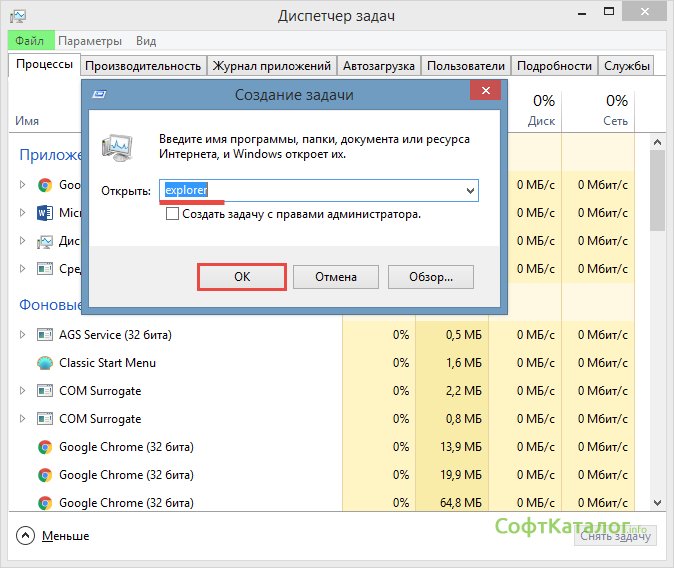Open the Файл menu
The image size is (674, 568).
click(29, 41)
